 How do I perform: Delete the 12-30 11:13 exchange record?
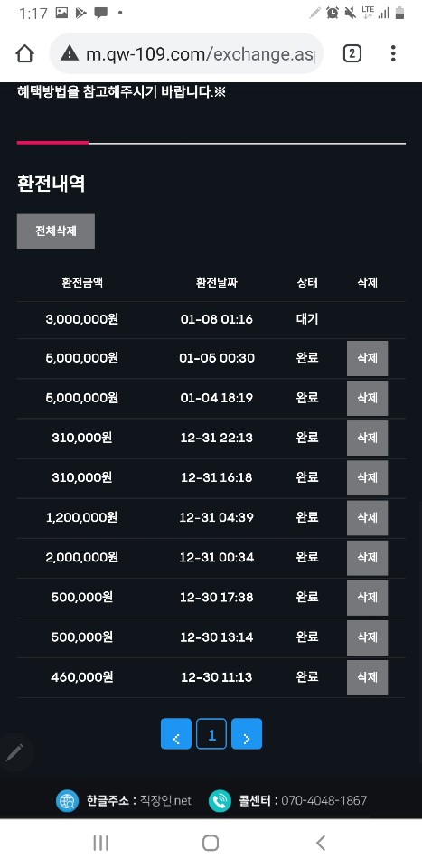pyautogui.click(x=367, y=677)
